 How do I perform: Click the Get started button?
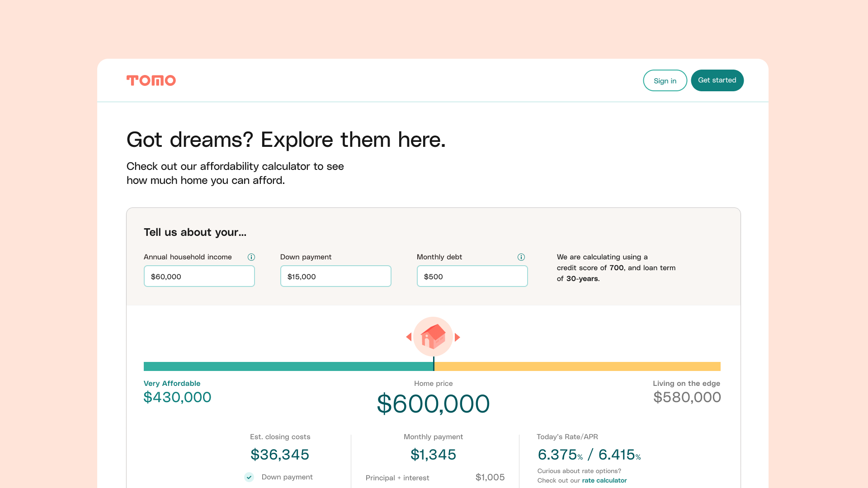pos(717,80)
